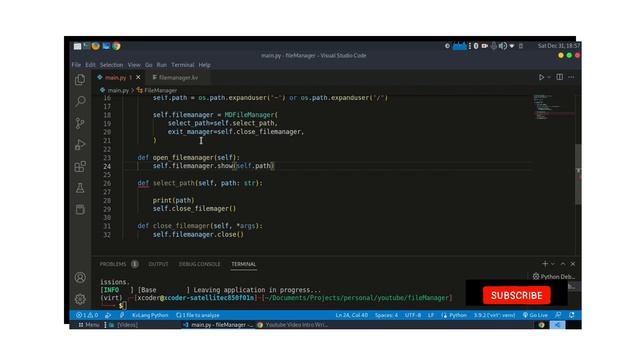The image size is (640, 360).
Task: Change UTF-8 encoding in status bar
Action: point(413,315)
